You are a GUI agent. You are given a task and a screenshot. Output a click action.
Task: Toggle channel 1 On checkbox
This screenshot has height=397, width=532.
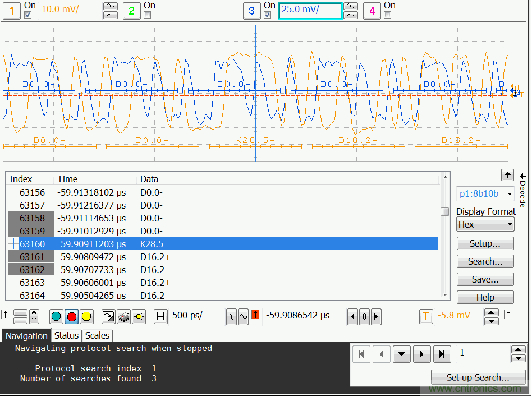point(28,15)
